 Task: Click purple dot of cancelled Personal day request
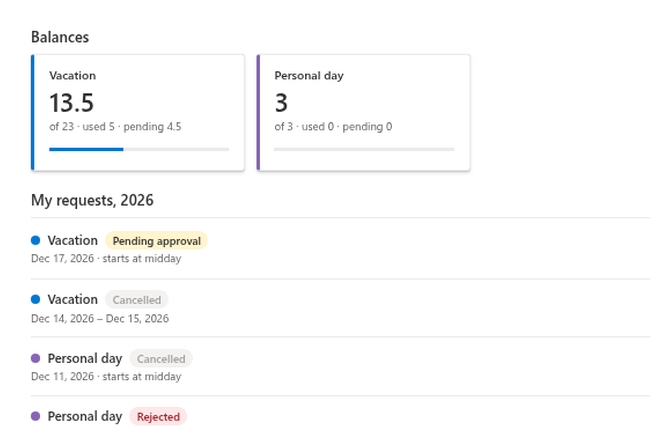pos(36,358)
